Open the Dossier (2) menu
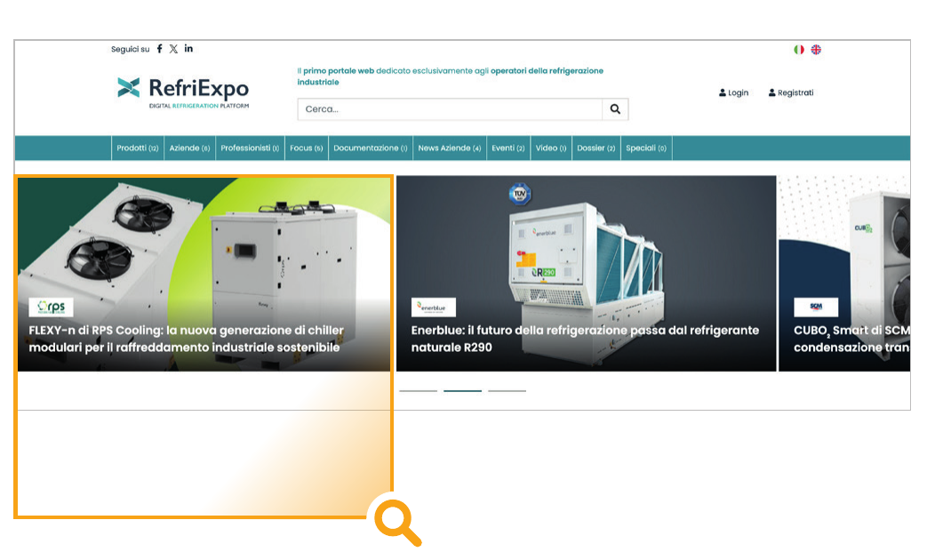951x560 pixels. pyautogui.click(x=596, y=148)
